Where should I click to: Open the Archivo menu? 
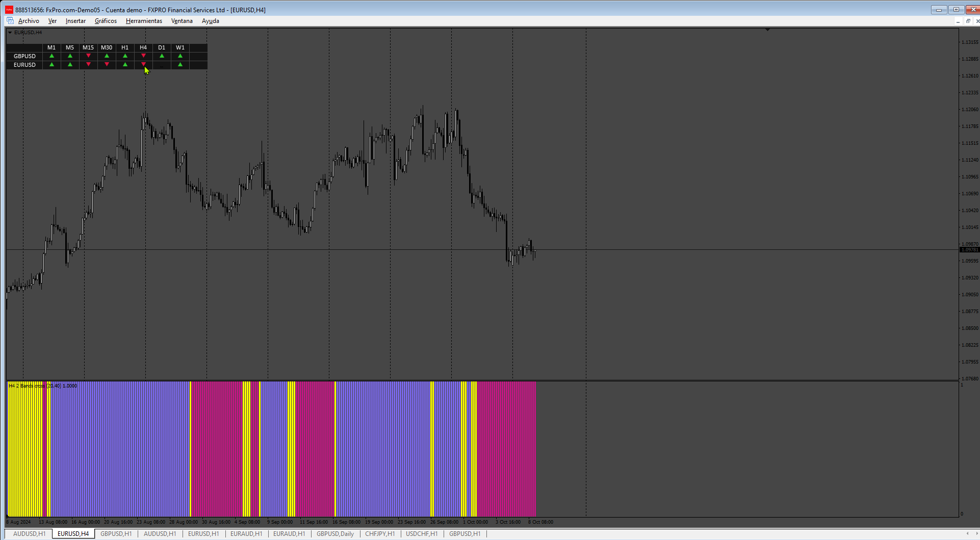pos(29,21)
